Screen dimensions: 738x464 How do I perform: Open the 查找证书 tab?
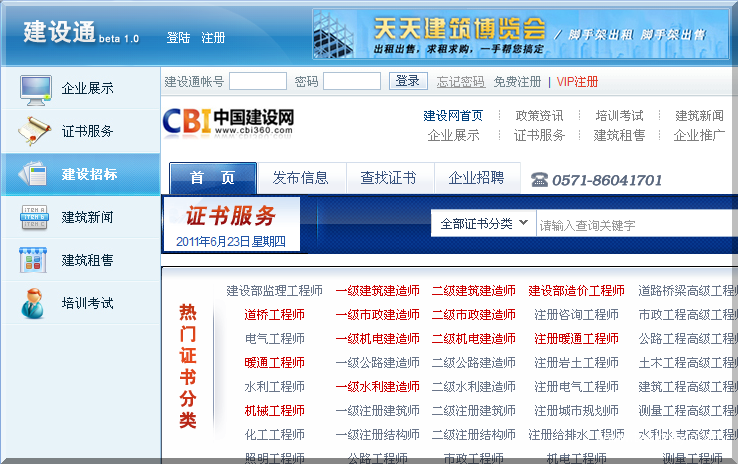coord(388,178)
